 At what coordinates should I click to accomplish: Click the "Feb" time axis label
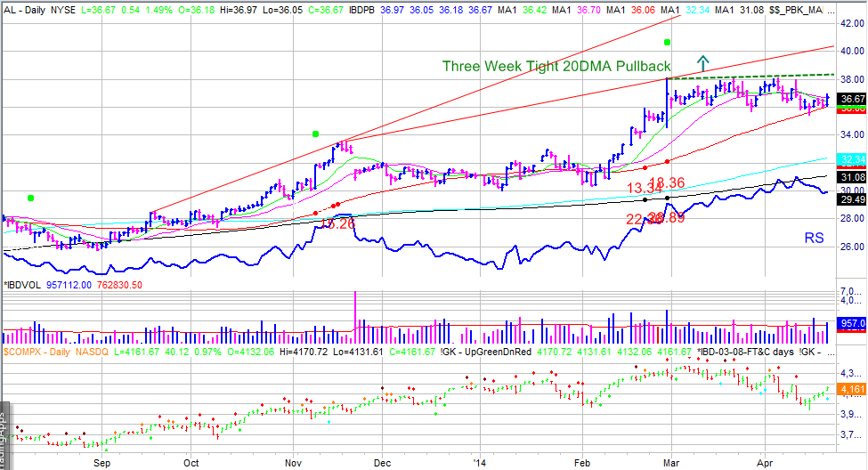coord(582,463)
